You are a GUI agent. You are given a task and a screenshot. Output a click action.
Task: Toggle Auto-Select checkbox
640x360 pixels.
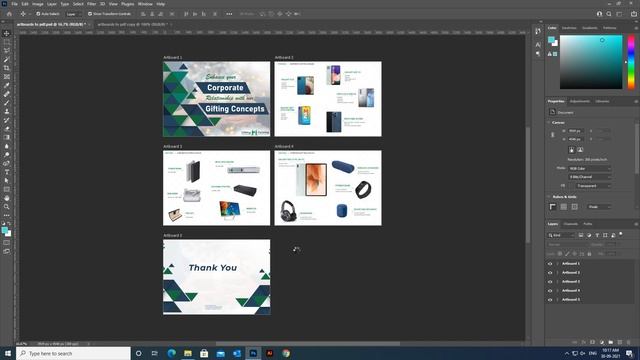coord(38,14)
